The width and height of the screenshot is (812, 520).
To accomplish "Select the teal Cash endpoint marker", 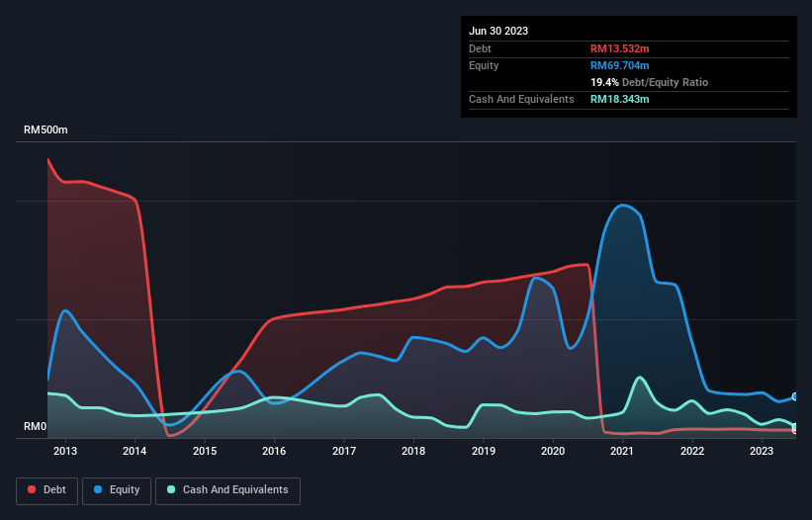I will (x=795, y=427).
